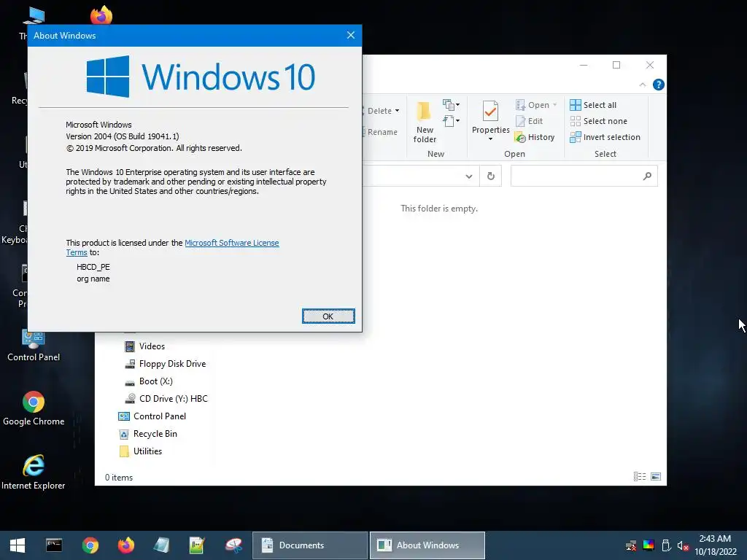Click the '0 items' status bar text

pos(119,478)
